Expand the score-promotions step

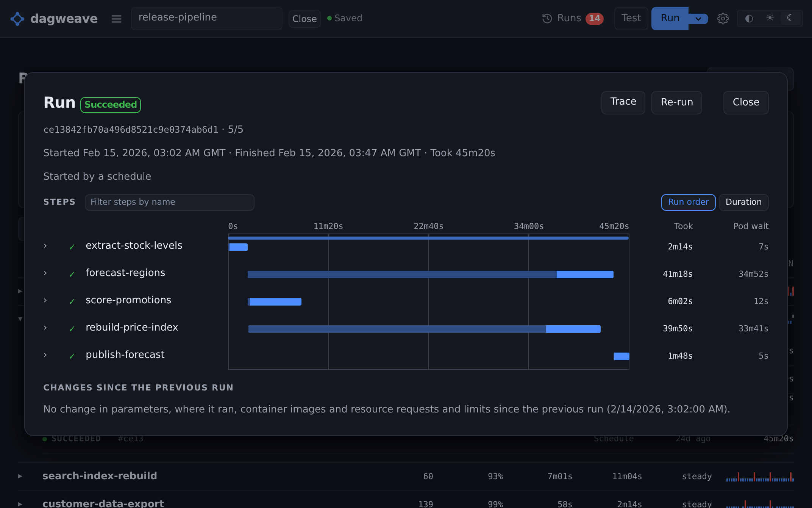(x=45, y=301)
